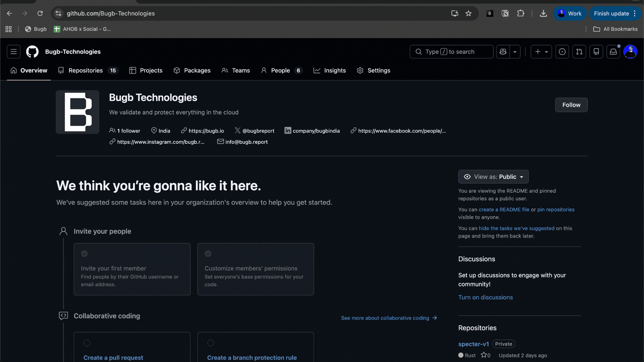
Task: Expand the View as: Public dropdown
Action: click(x=493, y=177)
